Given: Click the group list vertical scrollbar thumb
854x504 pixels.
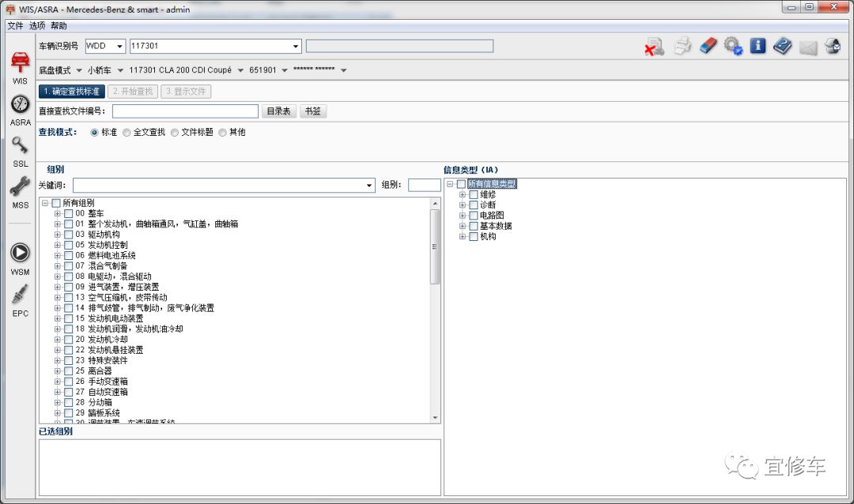Looking at the screenshot, I should click(435, 246).
